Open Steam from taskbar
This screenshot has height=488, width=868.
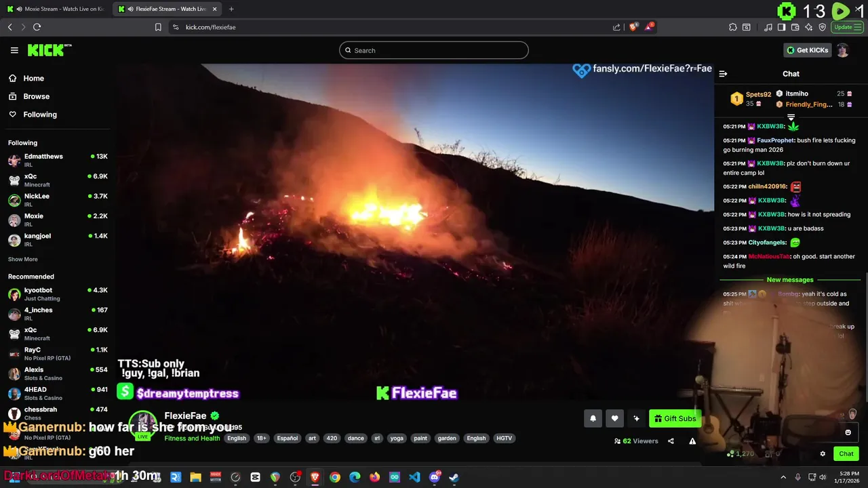[454, 477]
